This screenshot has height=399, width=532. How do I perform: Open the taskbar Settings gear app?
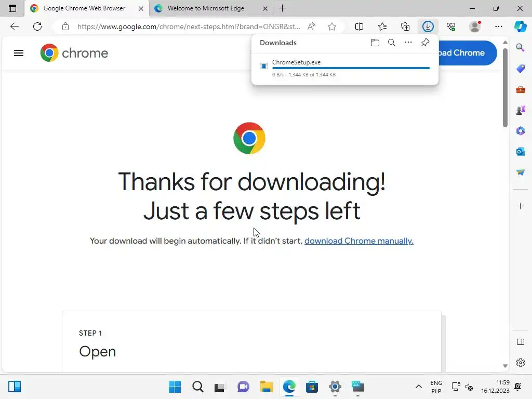[335, 387]
